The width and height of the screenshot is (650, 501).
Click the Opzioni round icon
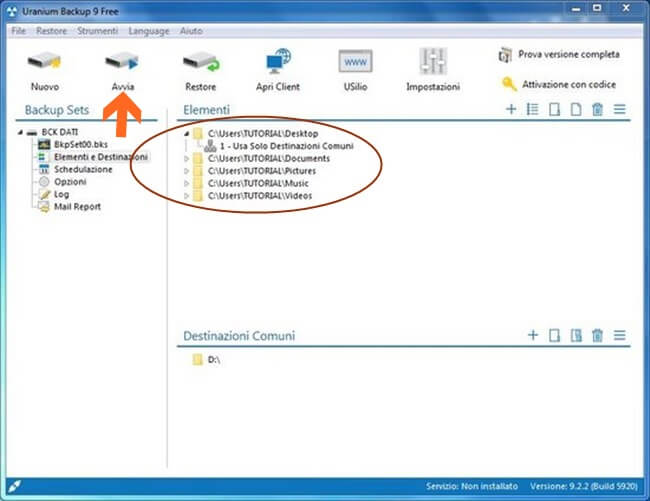coord(44,182)
